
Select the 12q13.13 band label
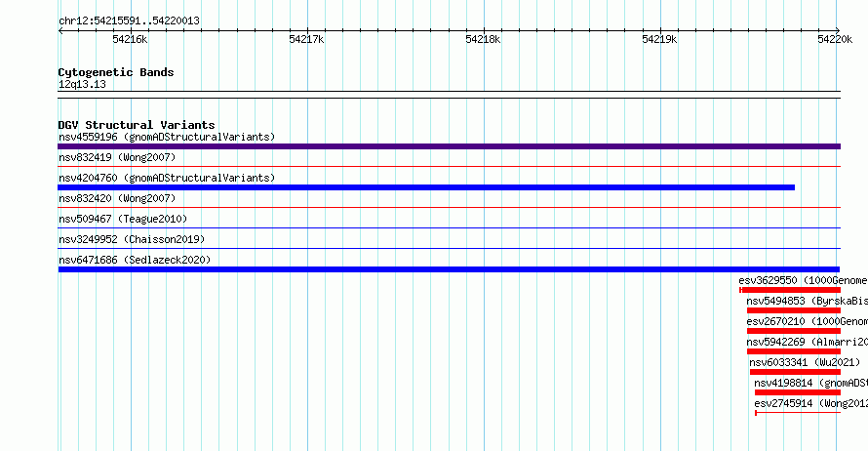pos(82,84)
